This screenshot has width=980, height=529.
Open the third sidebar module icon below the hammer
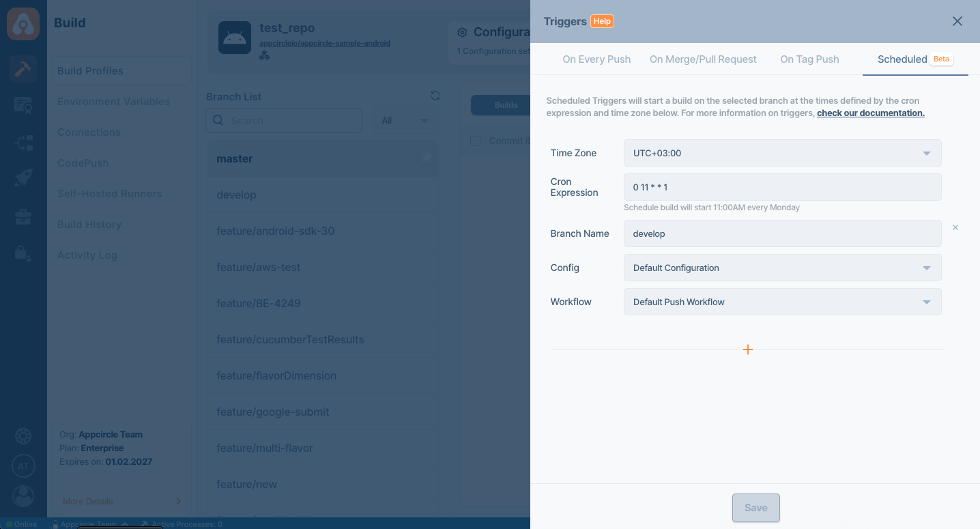click(x=23, y=143)
